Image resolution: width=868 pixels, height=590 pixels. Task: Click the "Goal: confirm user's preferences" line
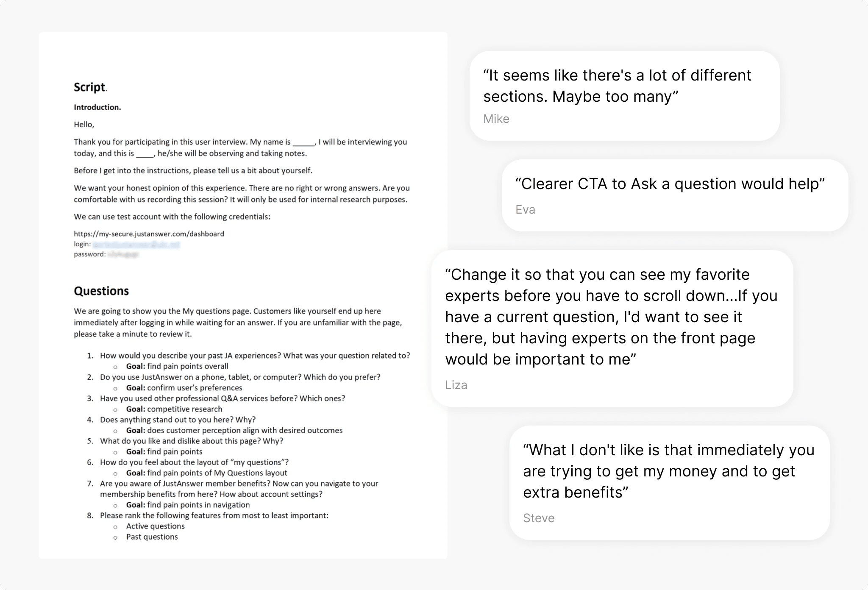pyautogui.click(x=184, y=388)
